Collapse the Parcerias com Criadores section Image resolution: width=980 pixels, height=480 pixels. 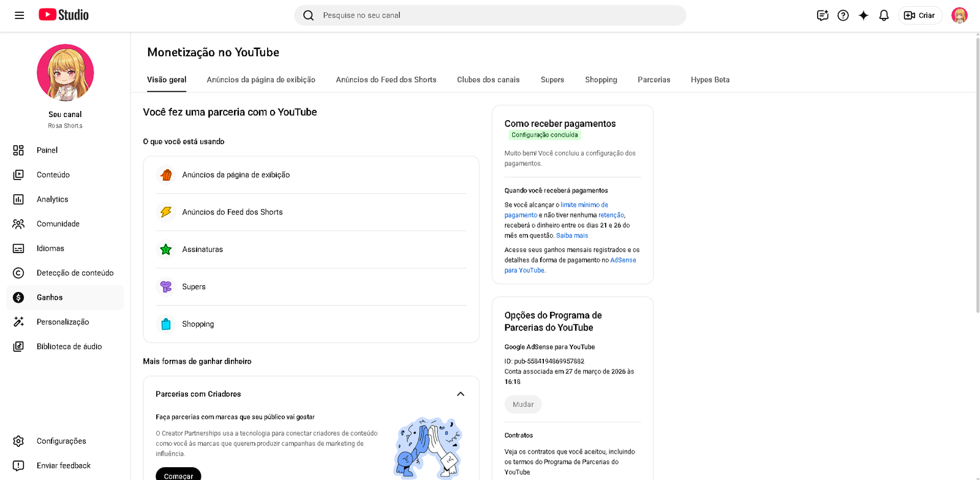[x=461, y=394]
